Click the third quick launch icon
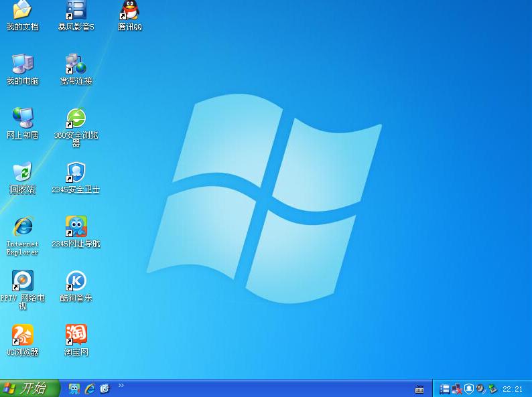The width and height of the screenshot is (532, 397). [105, 388]
